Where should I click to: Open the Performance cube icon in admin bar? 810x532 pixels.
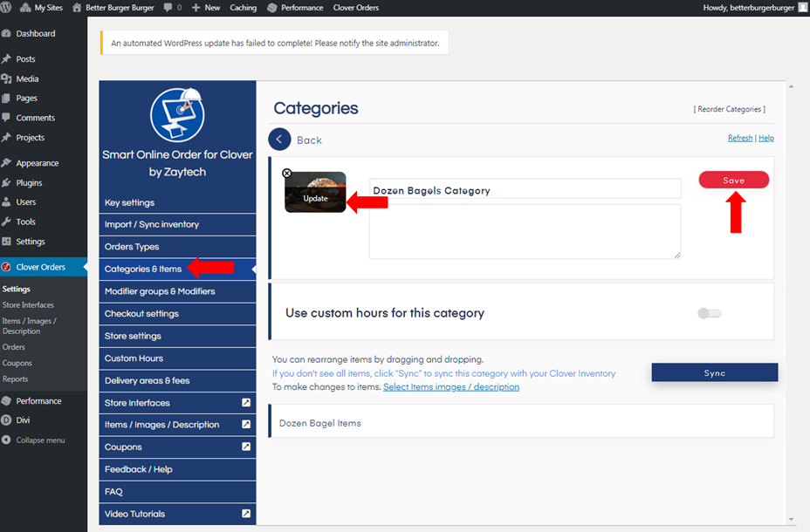[x=272, y=8]
